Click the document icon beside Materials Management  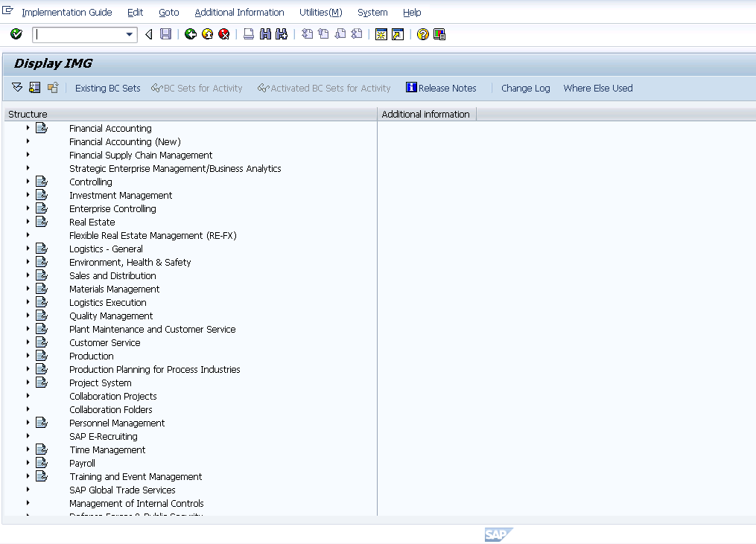tap(42, 288)
